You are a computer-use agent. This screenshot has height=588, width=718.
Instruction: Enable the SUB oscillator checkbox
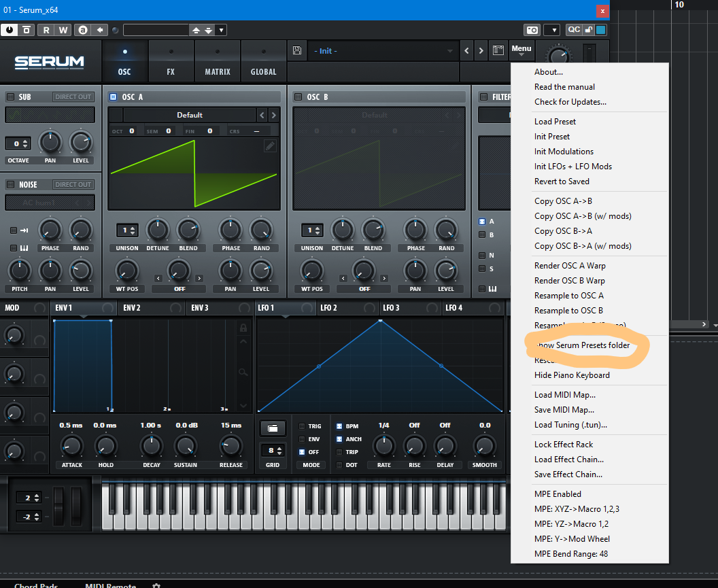(x=10, y=97)
